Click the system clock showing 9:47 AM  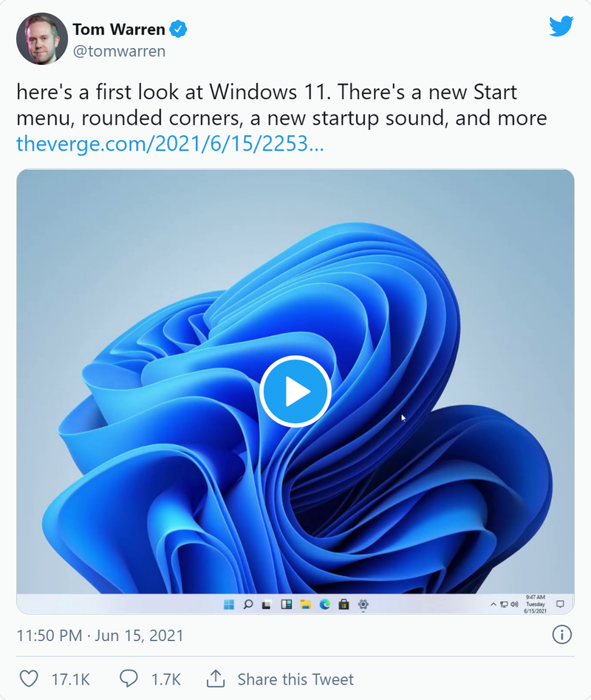(536, 604)
